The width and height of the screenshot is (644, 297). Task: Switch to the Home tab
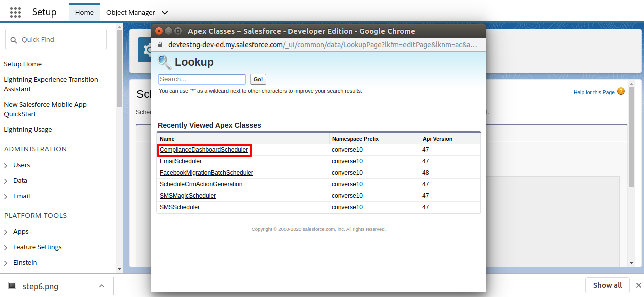click(84, 13)
